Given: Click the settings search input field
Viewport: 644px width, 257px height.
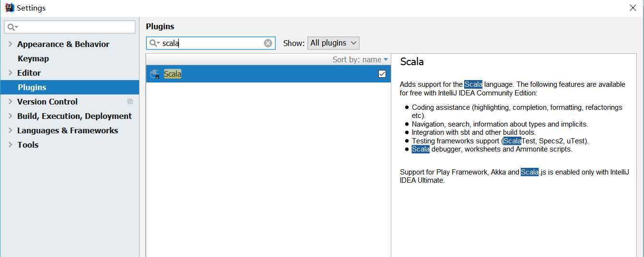Looking at the screenshot, I should pyautogui.click(x=70, y=27).
